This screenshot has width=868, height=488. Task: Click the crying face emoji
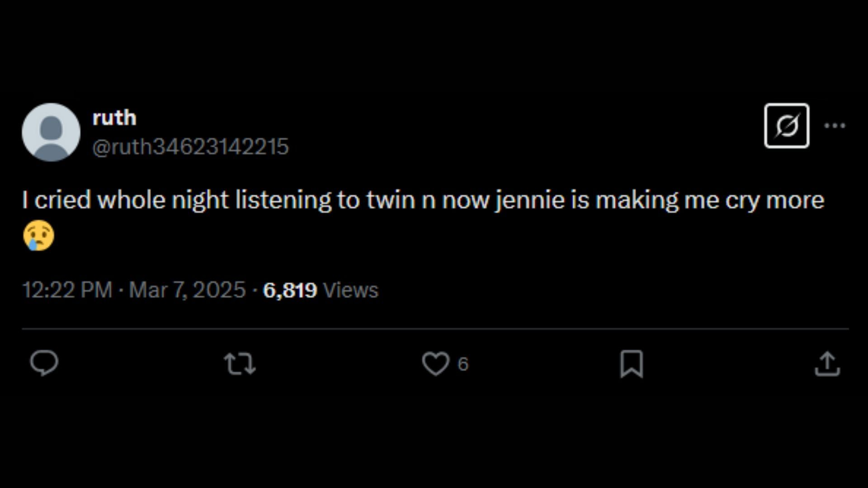(39, 235)
